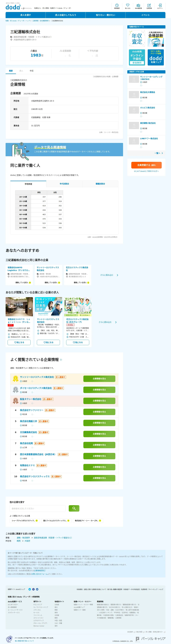The image size is (171, 644).
Task: Click the 気になる heart icon in header
Action: point(127,6)
